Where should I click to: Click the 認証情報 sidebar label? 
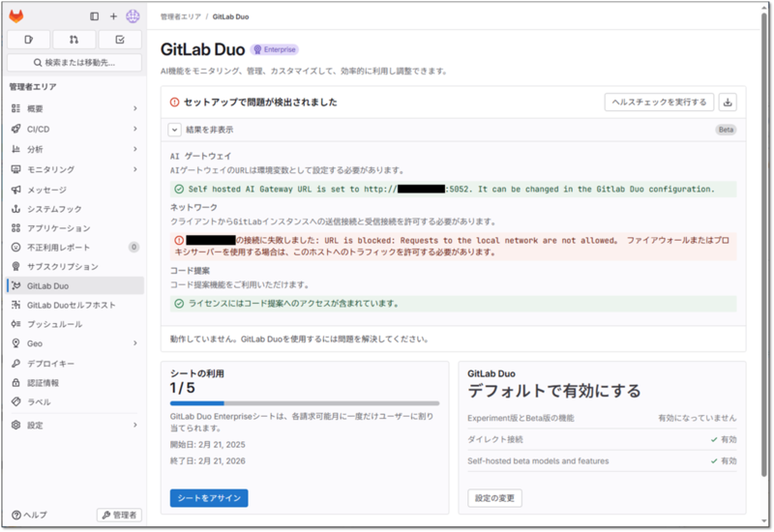(x=43, y=383)
